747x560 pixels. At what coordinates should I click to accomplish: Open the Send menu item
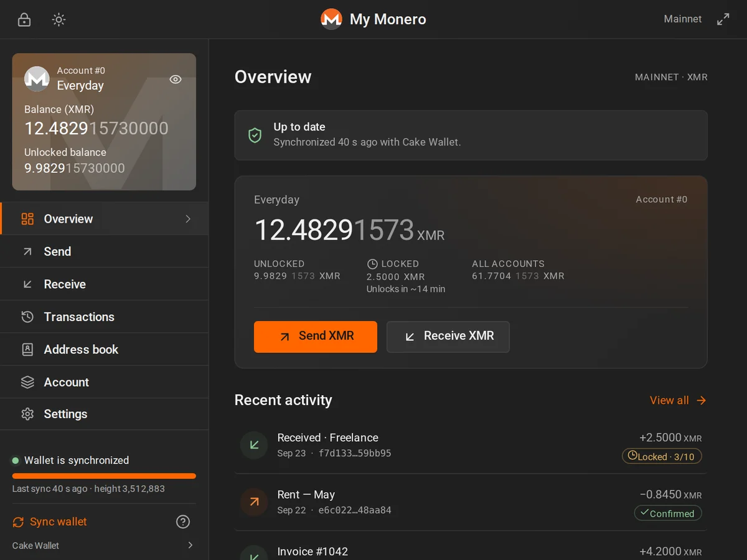[105, 251]
